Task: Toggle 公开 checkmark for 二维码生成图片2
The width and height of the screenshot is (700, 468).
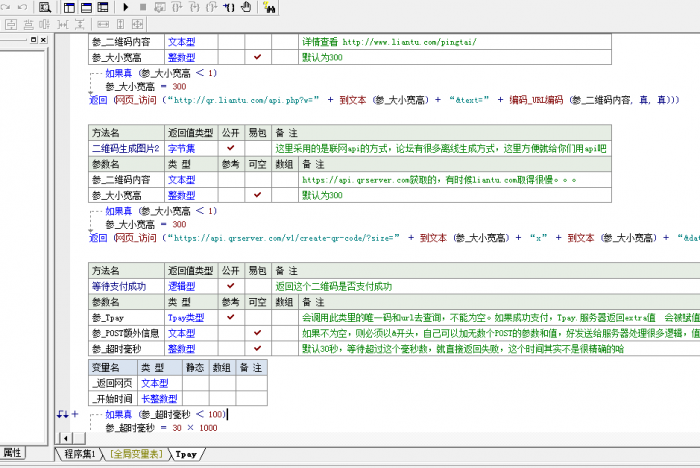Action: coord(230,148)
